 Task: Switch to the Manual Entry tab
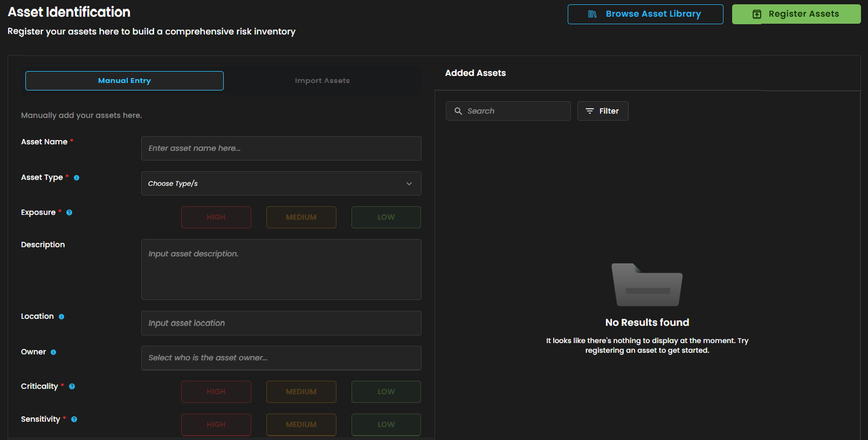pyautogui.click(x=125, y=81)
